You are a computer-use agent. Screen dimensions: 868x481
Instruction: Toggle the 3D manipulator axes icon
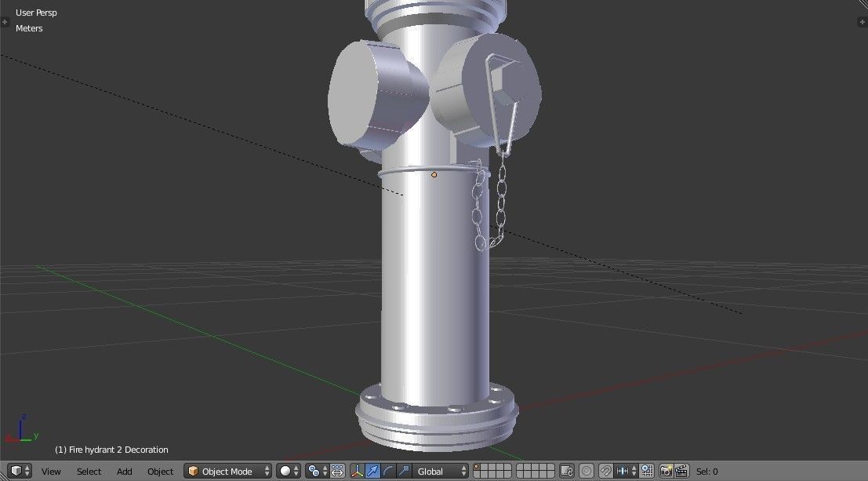pos(357,471)
